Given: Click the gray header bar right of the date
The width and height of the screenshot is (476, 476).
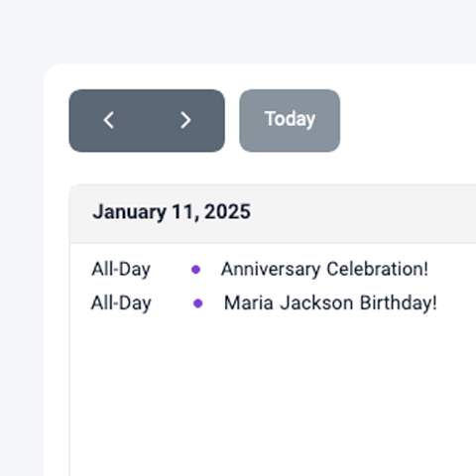Looking at the screenshot, I should pos(364,214).
